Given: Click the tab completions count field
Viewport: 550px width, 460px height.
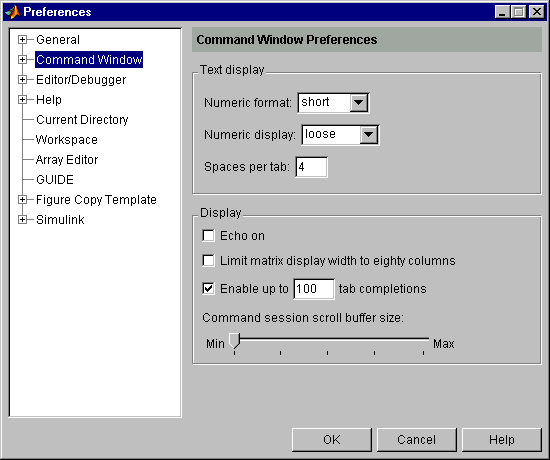Looking at the screenshot, I should [x=314, y=289].
